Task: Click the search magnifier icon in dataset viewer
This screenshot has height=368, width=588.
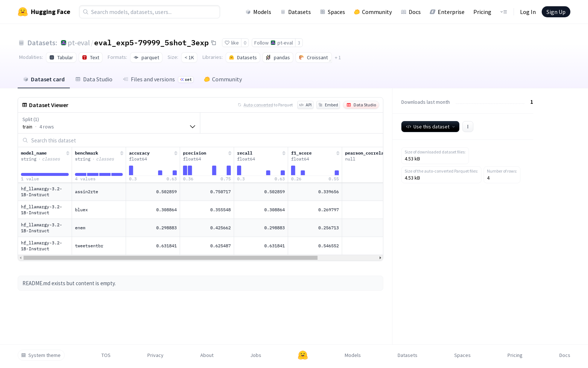Action: pyautogui.click(x=25, y=141)
